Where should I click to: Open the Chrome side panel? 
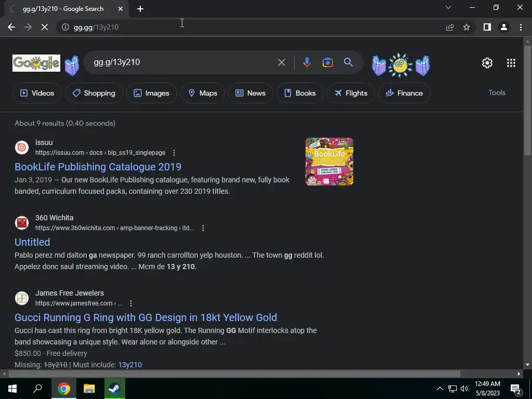click(487, 27)
